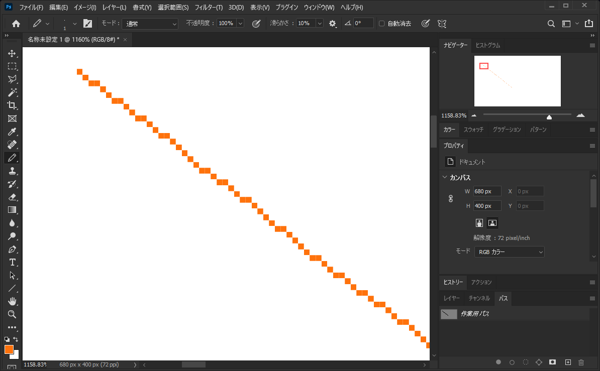
Task: Click the navigator zoom slider handle
Action: [x=549, y=117]
